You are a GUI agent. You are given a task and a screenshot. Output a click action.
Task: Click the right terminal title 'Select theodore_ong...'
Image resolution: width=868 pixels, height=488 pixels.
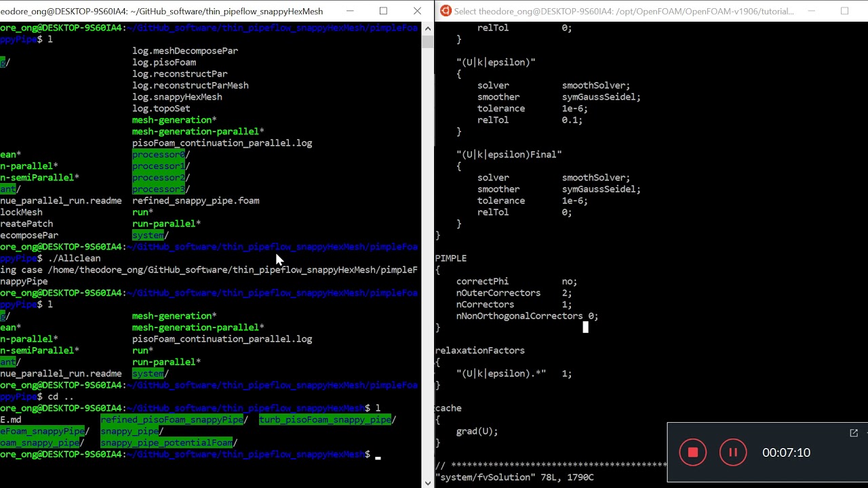(624, 12)
